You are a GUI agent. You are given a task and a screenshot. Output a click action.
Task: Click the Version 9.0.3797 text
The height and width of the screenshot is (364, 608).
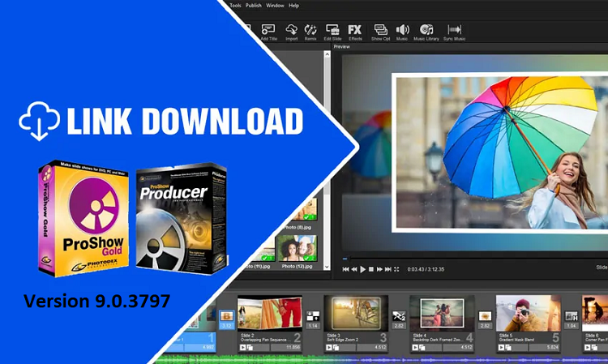pos(96,301)
